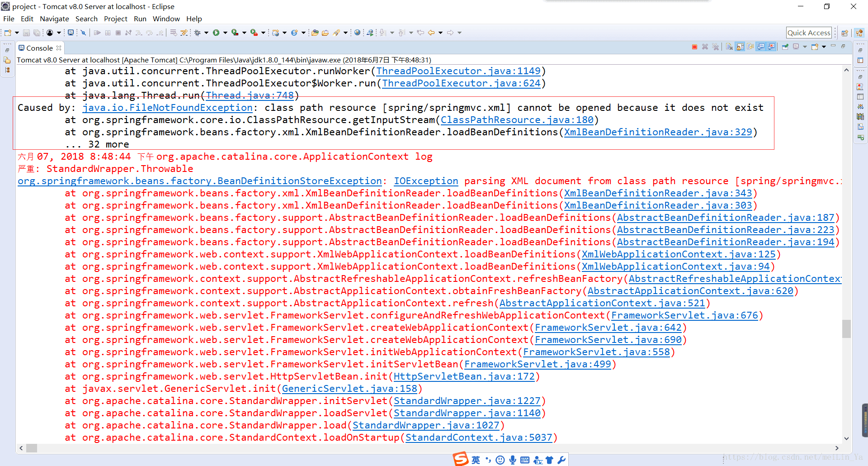Viewport: 868px width, 466px height.
Task: Click the console vertical scrollbar thumb
Action: pyautogui.click(x=846, y=329)
